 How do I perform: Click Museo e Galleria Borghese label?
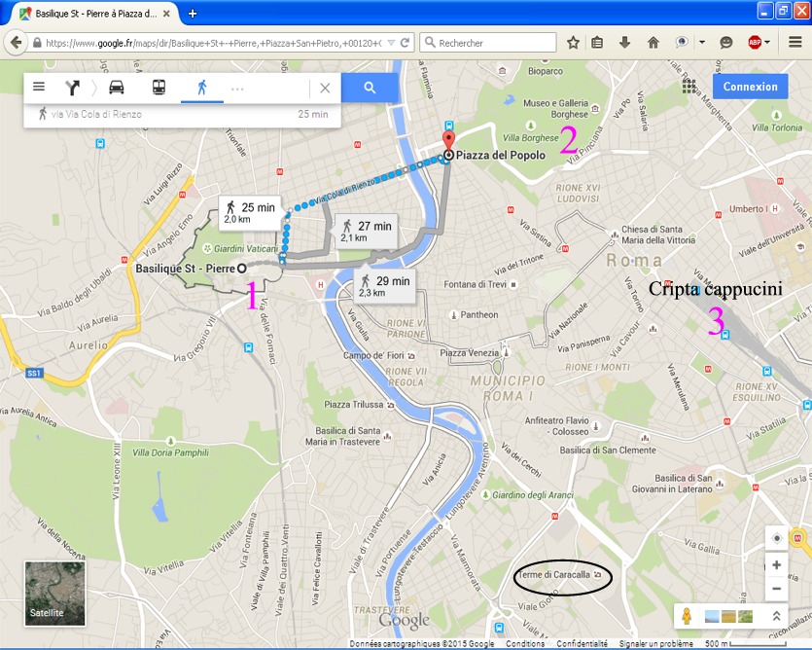pyautogui.click(x=555, y=109)
